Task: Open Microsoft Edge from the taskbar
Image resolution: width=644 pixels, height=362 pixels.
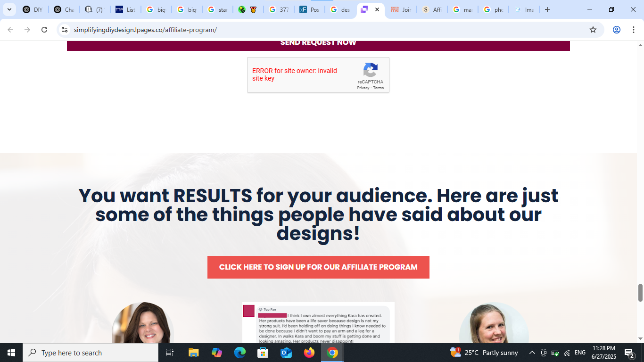Action: 240,353
